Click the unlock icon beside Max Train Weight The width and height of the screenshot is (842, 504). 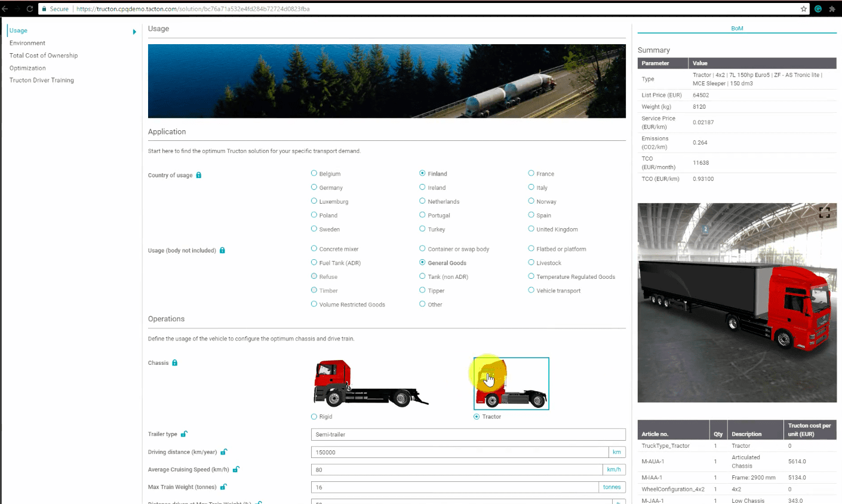click(223, 487)
